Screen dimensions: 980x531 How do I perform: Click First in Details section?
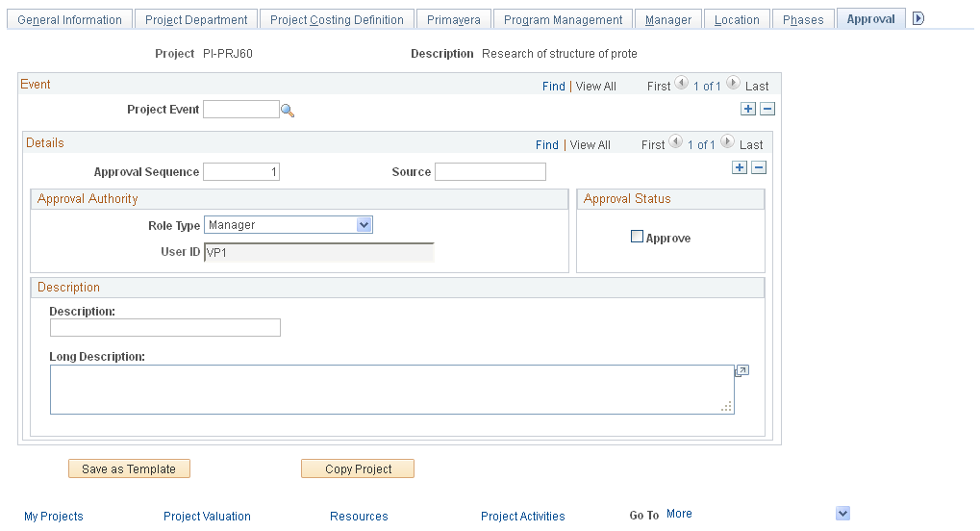[653, 145]
